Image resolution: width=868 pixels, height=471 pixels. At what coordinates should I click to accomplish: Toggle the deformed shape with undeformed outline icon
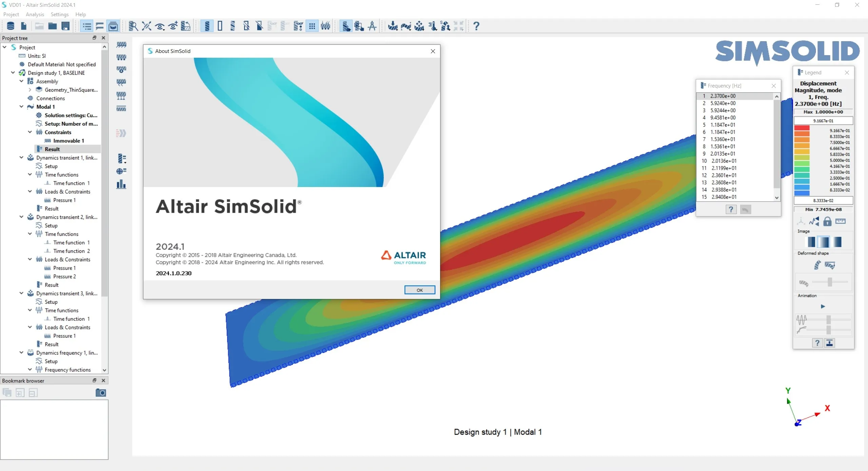coord(830,265)
